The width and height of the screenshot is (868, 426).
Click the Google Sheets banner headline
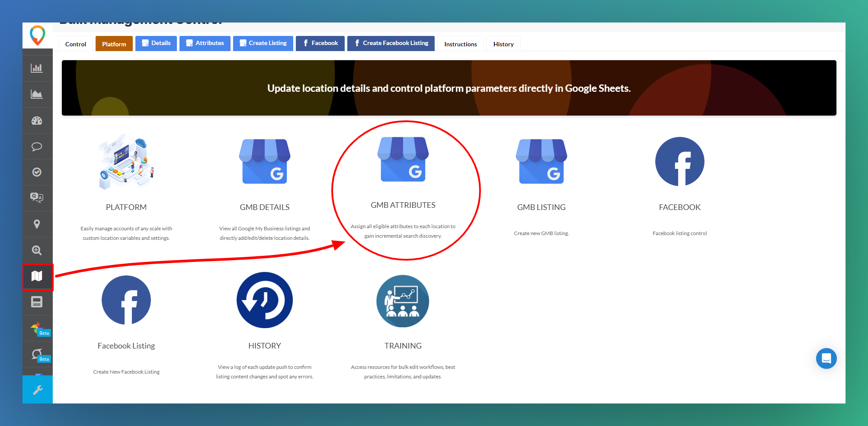[449, 88]
